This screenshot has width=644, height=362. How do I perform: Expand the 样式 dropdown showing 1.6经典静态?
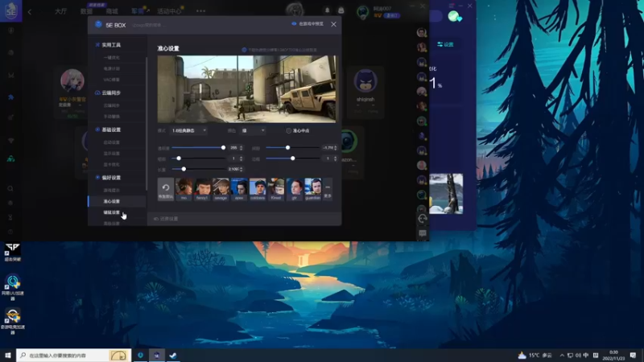point(188,130)
